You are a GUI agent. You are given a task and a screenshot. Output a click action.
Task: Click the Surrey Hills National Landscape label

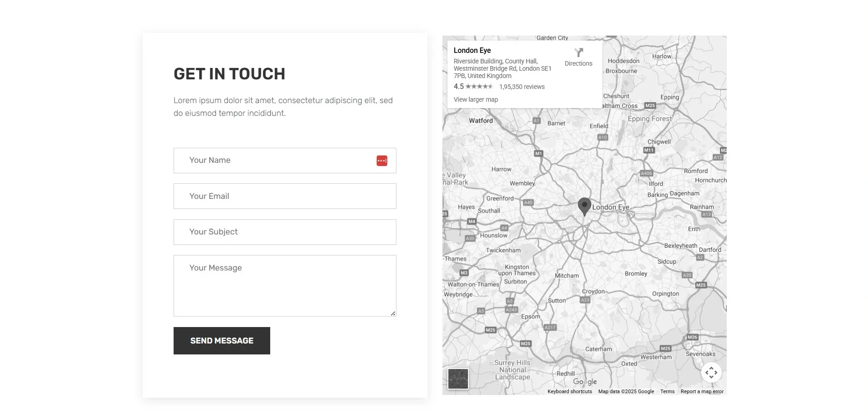click(513, 370)
